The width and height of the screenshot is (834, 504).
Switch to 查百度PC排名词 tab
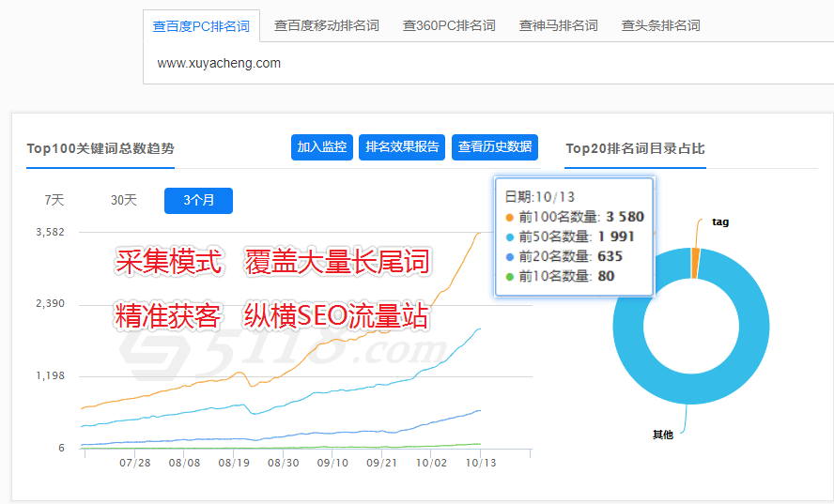201,26
